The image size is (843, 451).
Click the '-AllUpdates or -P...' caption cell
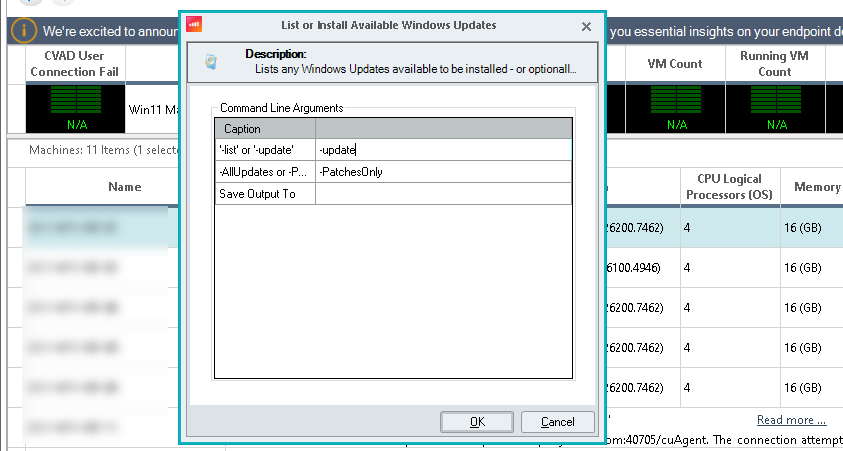click(x=264, y=172)
